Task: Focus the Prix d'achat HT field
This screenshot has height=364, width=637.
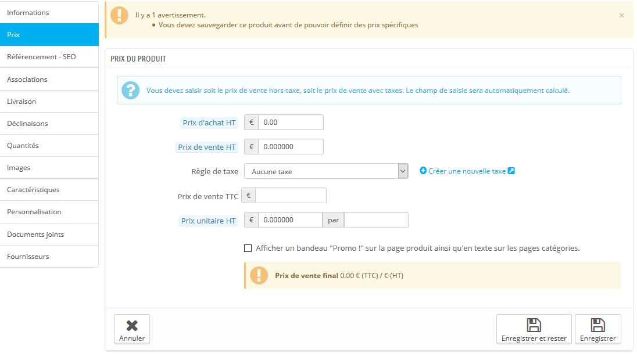Action: [290, 122]
